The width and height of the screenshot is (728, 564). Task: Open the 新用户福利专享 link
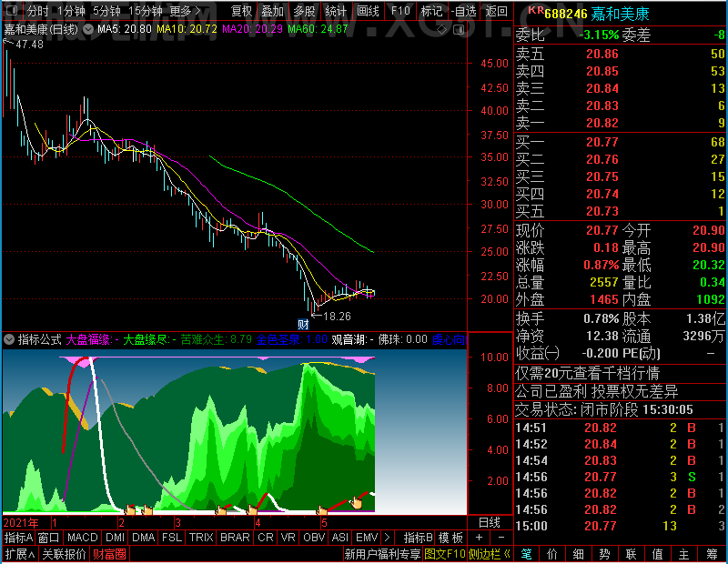pos(382,554)
